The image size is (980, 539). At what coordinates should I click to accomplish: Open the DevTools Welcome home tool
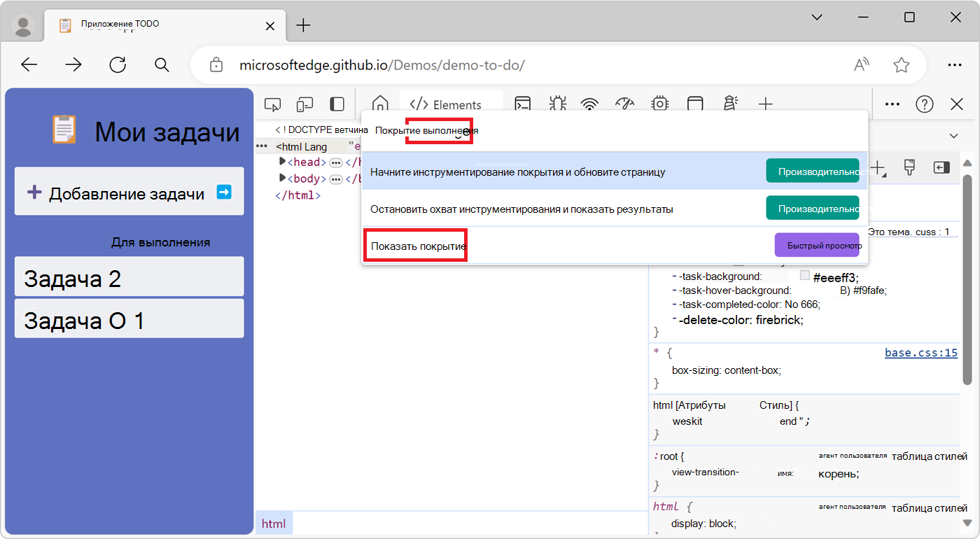(380, 104)
